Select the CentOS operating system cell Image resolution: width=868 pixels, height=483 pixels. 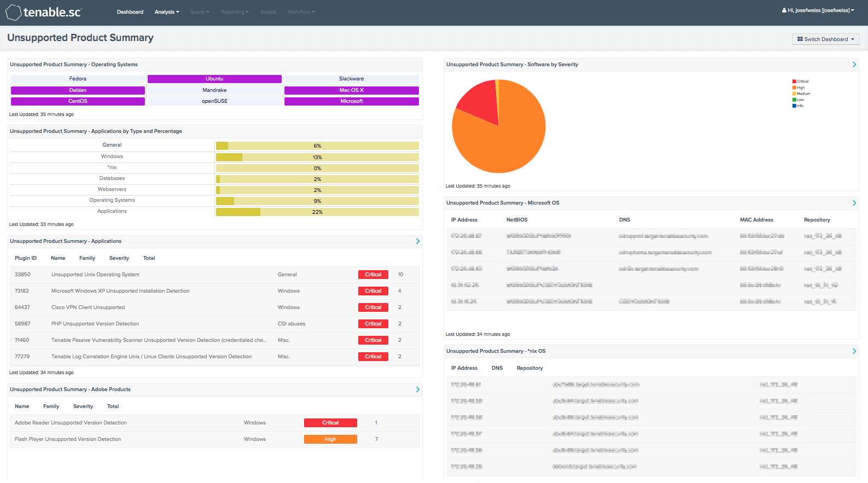[x=78, y=101]
